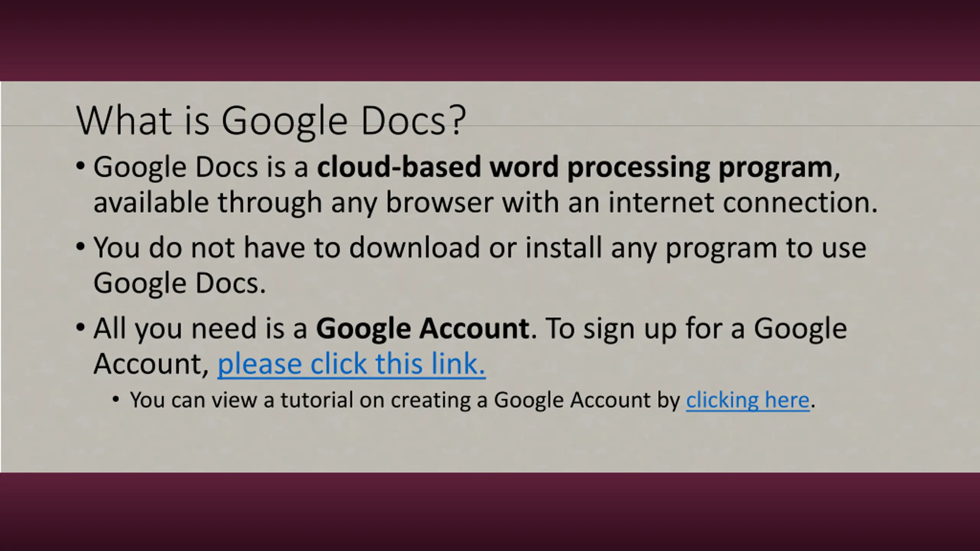Follow the 'clicking here' tutorial link

(748, 400)
